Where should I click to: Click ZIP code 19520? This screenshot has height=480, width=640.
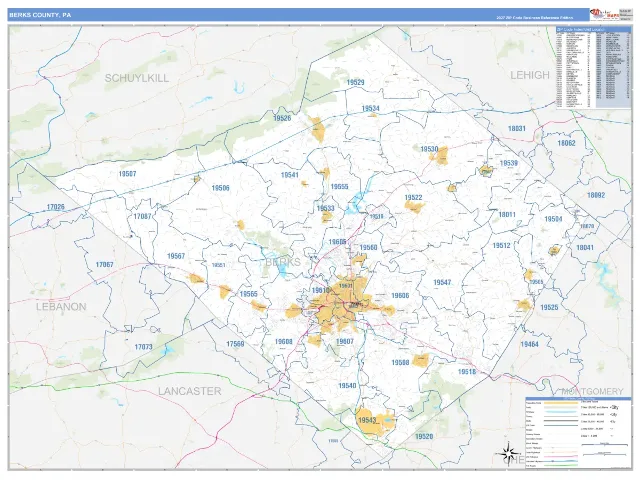tap(424, 437)
